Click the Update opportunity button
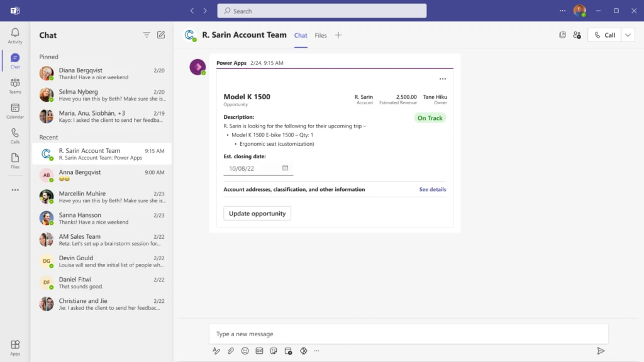Image resolution: width=644 pixels, height=362 pixels. pos(257,213)
